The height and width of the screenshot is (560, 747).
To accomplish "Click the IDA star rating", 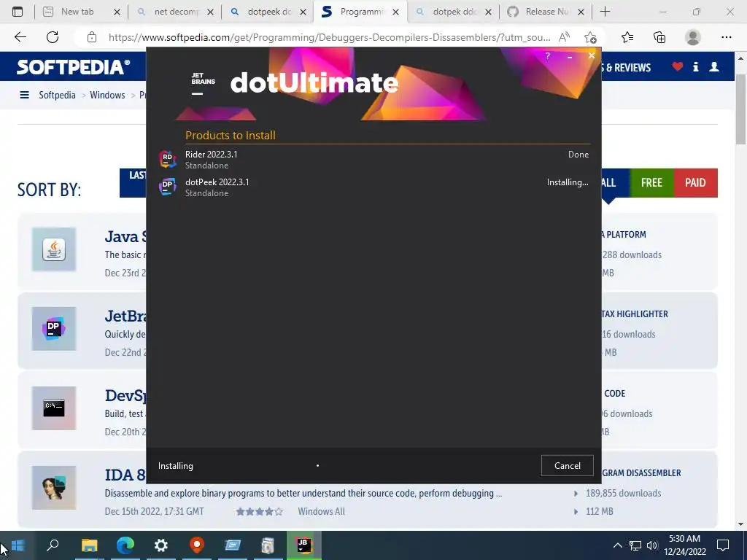I will pyautogui.click(x=259, y=511).
